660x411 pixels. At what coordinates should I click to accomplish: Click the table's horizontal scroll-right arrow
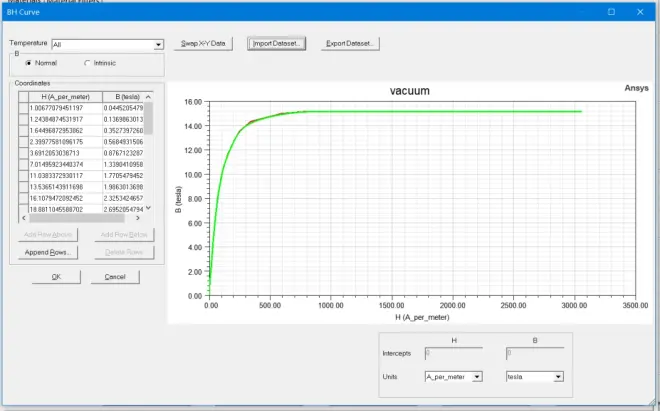pyautogui.click(x=138, y=218)
